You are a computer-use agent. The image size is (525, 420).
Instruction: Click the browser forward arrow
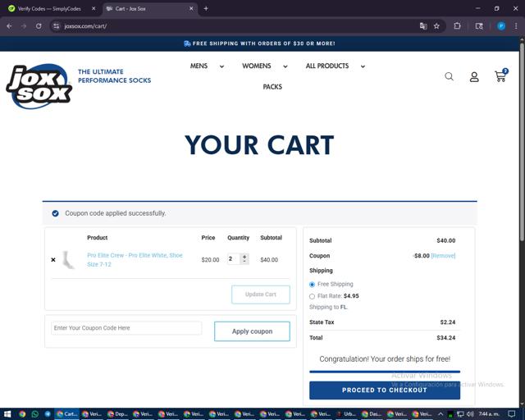pyautogui.click(x=24, y=26)
